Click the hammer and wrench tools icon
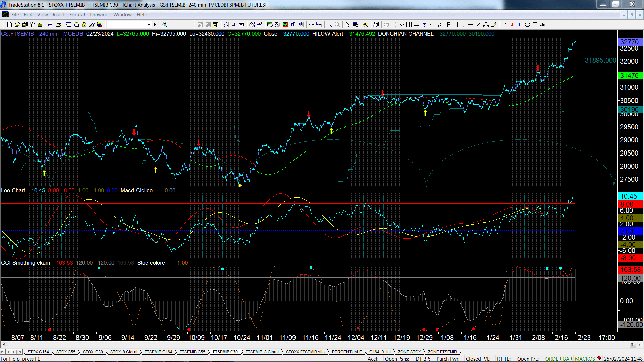The image size is (644, 362). 366,24
